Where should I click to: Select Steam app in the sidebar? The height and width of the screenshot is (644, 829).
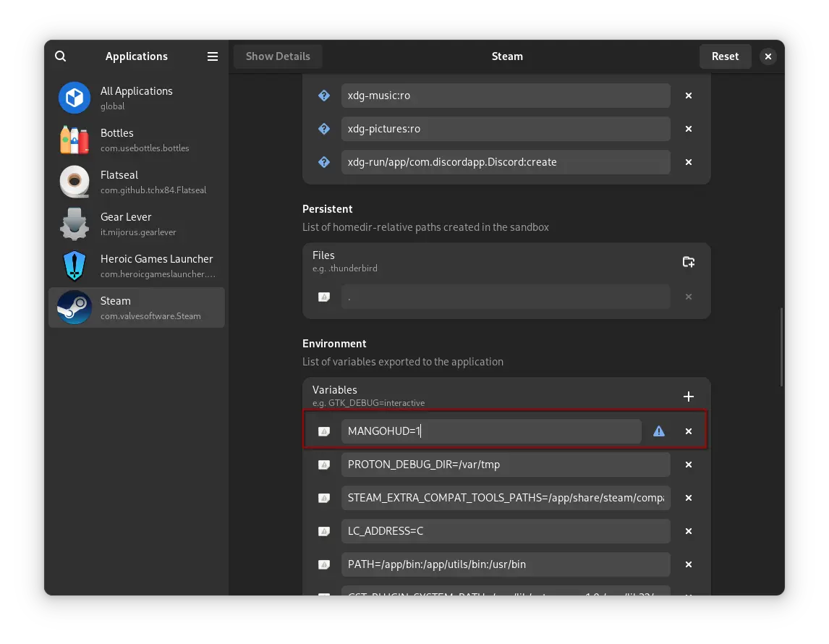(137, 308)
